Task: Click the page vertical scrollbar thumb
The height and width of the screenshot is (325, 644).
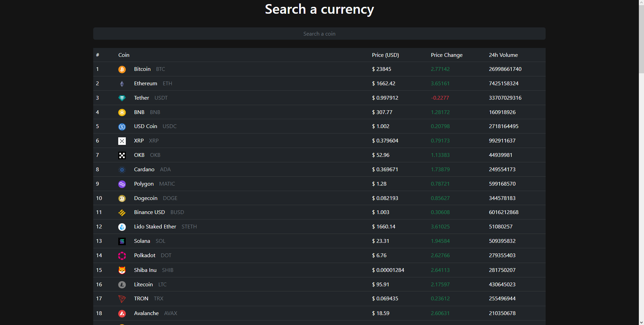Action: [641, 39]
